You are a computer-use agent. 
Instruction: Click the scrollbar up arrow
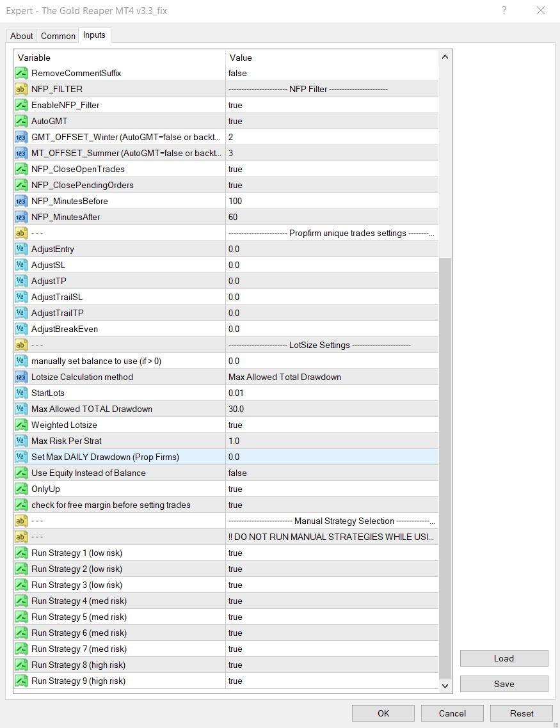[445, 57]
